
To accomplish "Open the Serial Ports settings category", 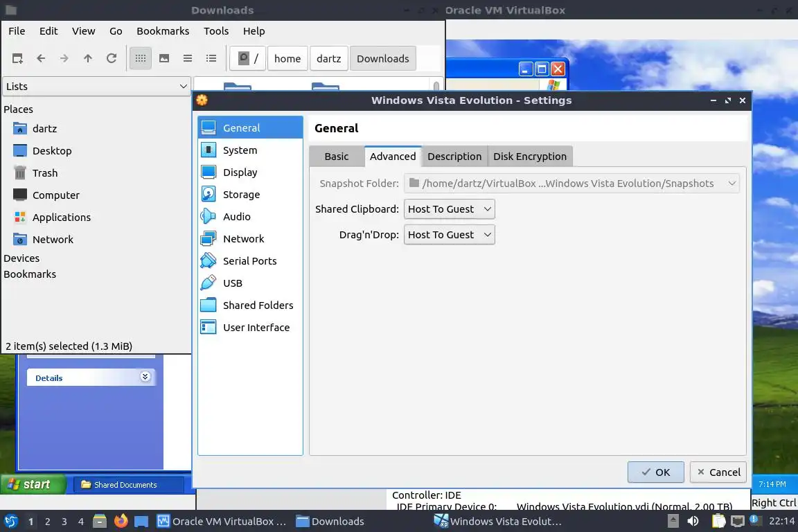I will click(250, 260).
